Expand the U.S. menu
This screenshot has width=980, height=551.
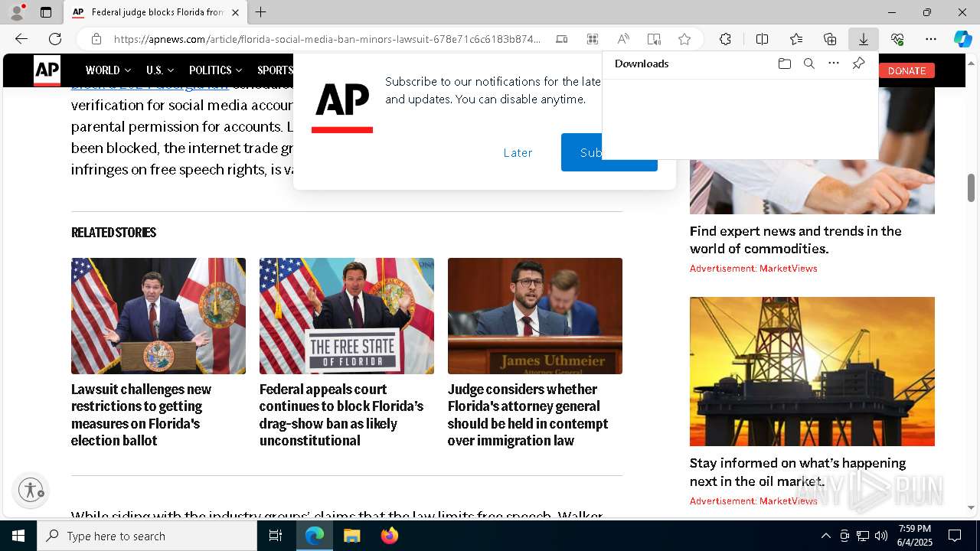(x=160, y=70)
